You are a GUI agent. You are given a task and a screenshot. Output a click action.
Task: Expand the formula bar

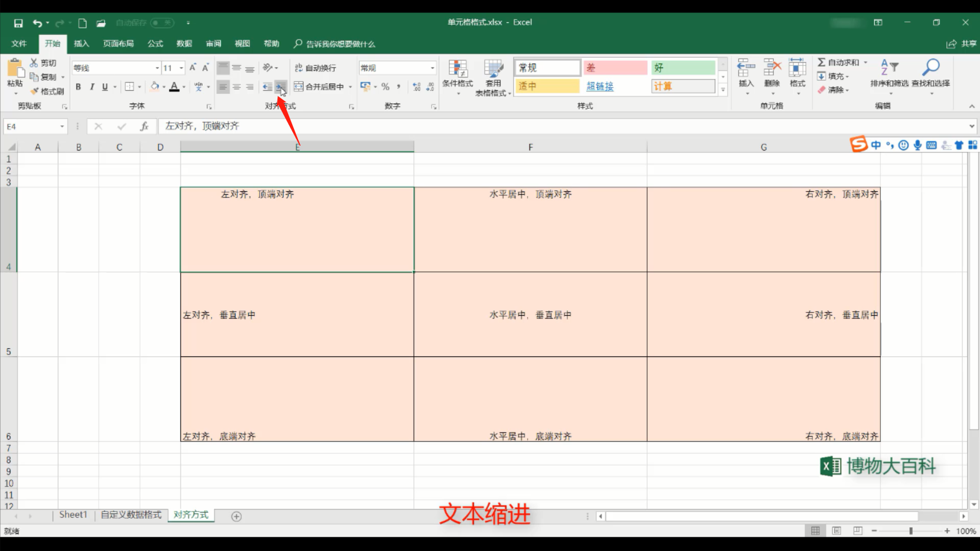971,126
